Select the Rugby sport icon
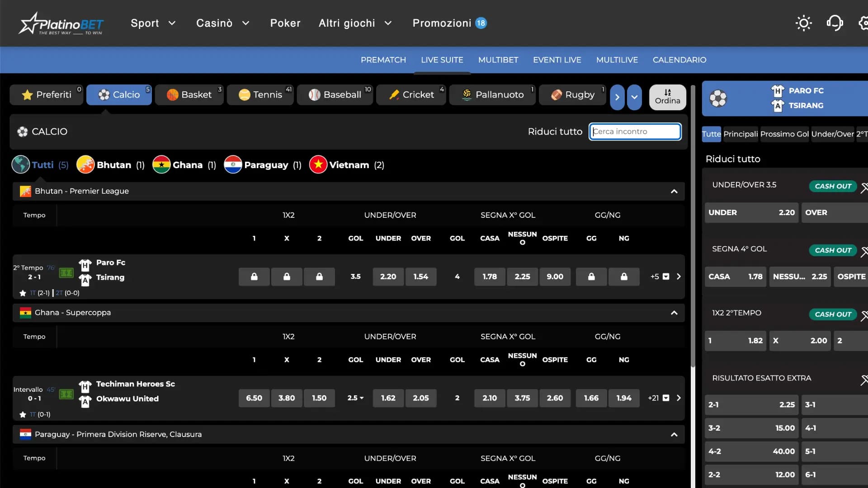The image size is (868, 488). 557,95
